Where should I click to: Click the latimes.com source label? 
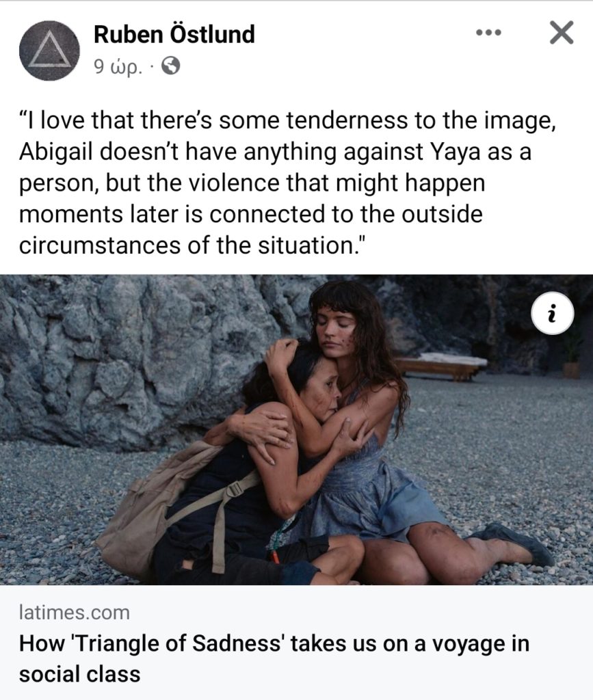pos(74,612)
